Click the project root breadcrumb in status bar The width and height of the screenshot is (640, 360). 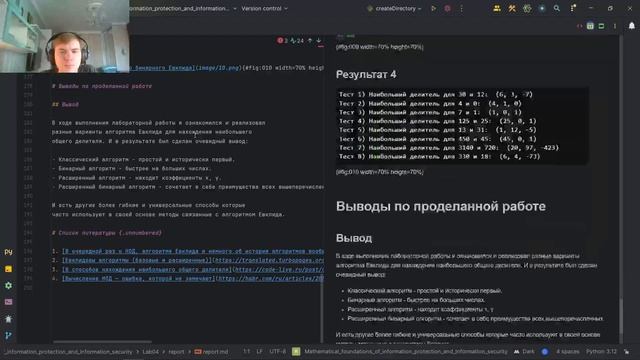[x=69, y=351]
